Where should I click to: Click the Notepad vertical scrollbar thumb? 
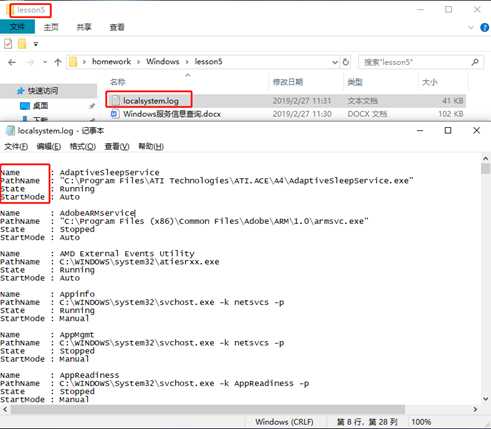click(x=486, y=169)
